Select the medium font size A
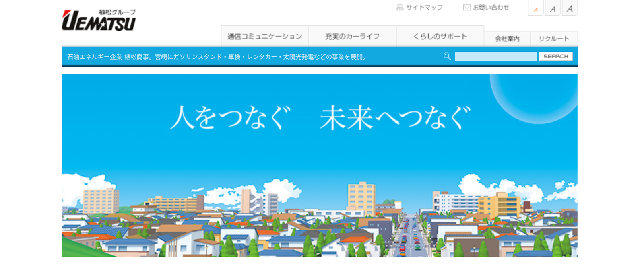The height and width of the screenshot is (267, 644). 553,8
